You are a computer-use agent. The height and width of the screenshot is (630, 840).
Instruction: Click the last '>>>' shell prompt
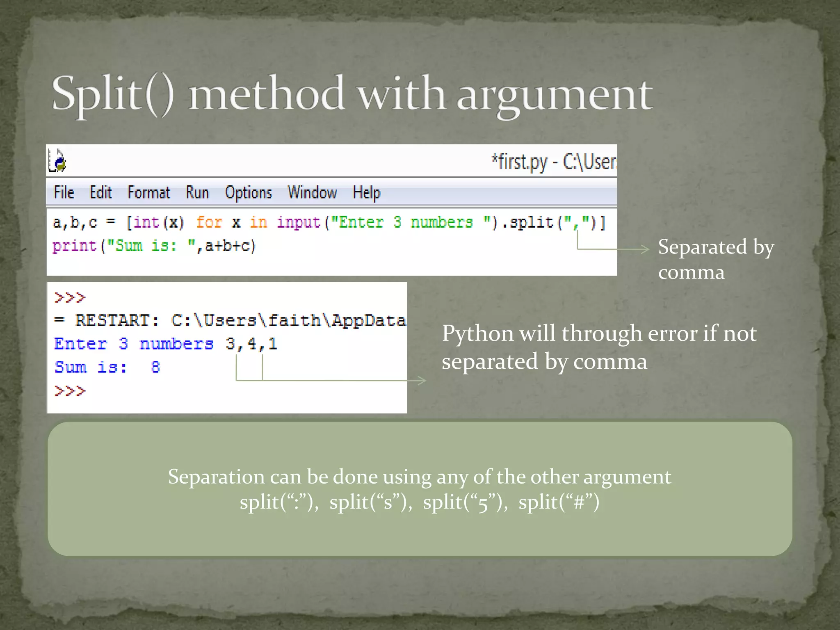[70, 391]
